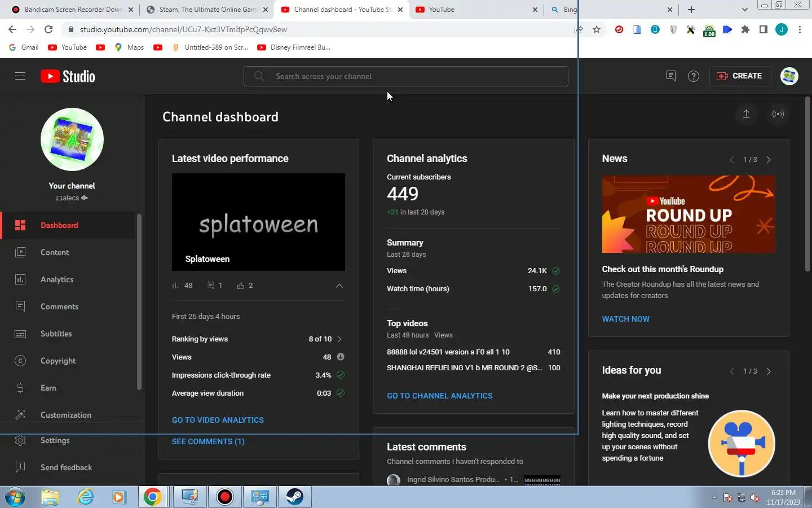Expand Ranking by views 8 of 10 arrow

339,339
